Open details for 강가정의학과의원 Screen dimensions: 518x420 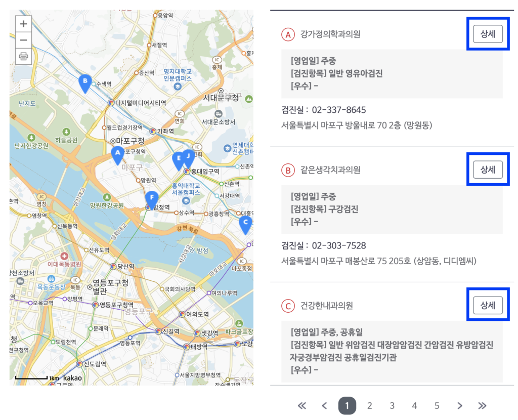click(488, 34)
